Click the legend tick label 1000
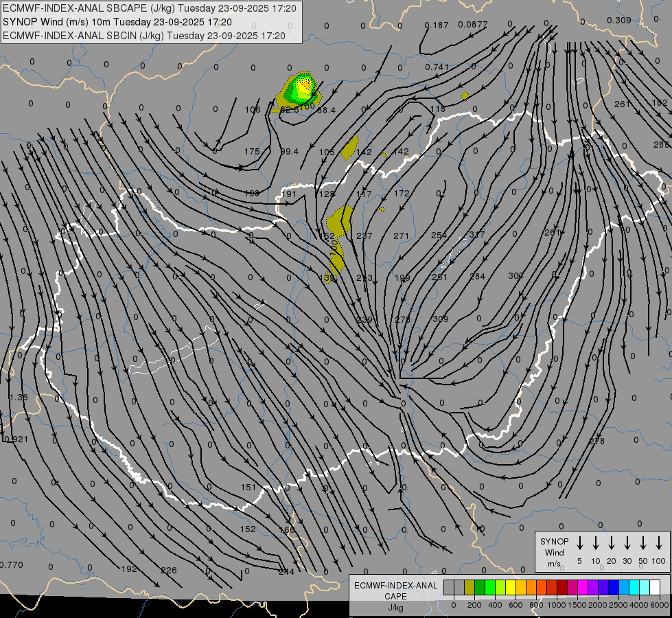 pos(556,605)
